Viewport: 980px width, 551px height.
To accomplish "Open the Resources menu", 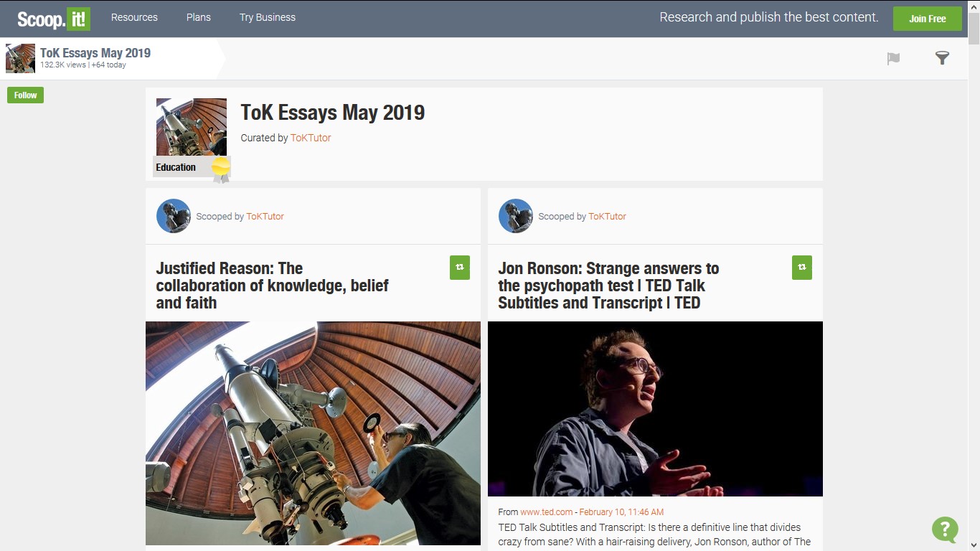I will point(134,17).
